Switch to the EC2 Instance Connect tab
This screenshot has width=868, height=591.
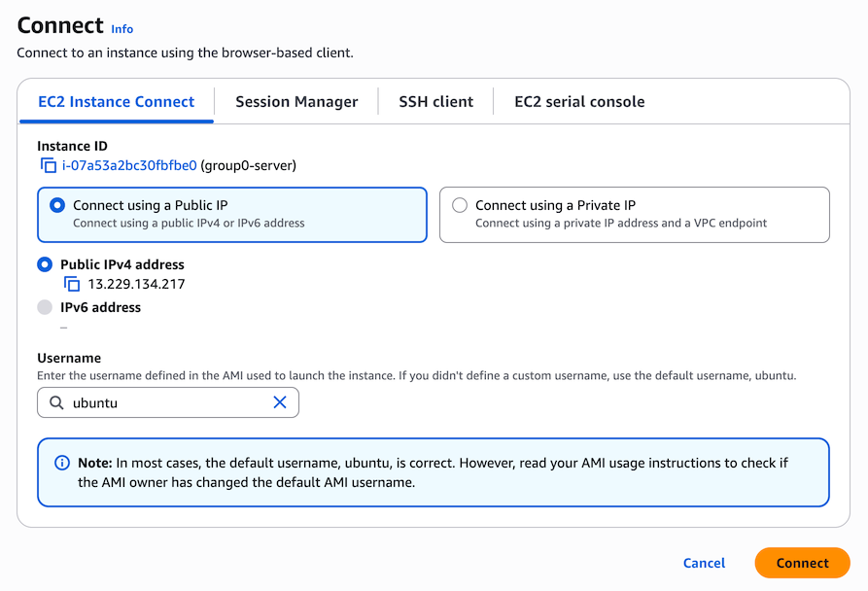click(x=116, y=102)
